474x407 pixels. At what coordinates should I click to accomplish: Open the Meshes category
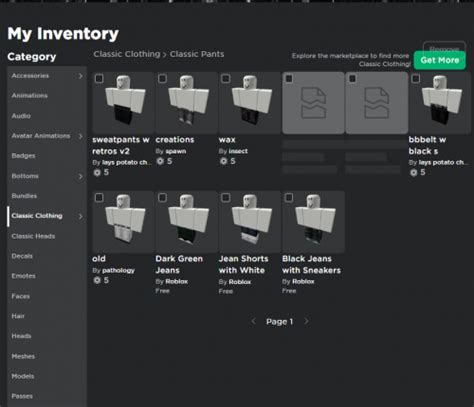pos(23,356)
